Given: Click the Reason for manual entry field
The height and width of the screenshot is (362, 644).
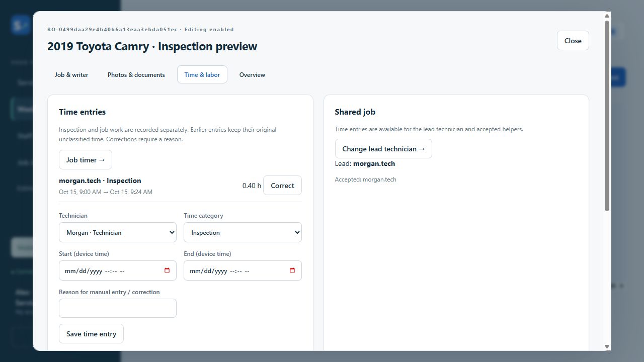Looking at the screenshot, I should [118, 308].
